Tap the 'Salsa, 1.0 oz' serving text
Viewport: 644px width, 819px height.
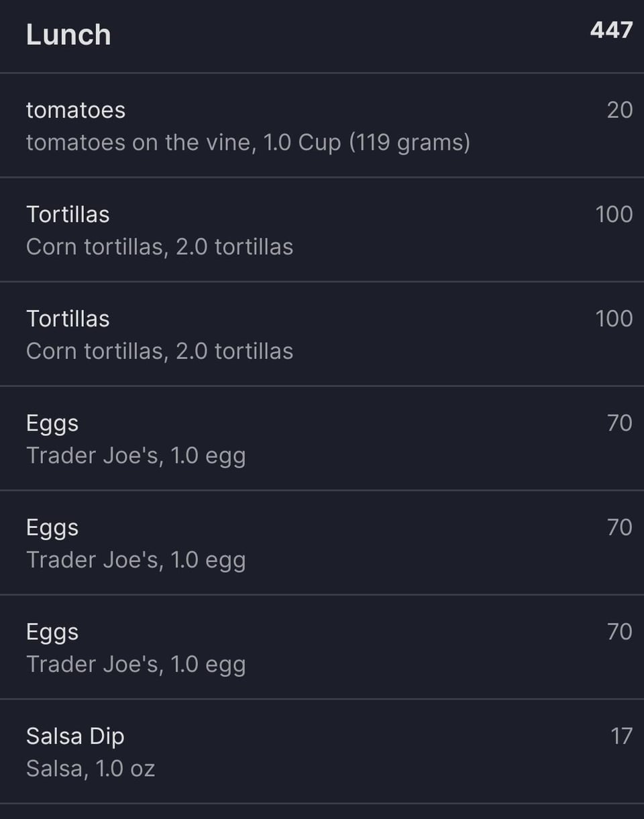coord(91,769)
